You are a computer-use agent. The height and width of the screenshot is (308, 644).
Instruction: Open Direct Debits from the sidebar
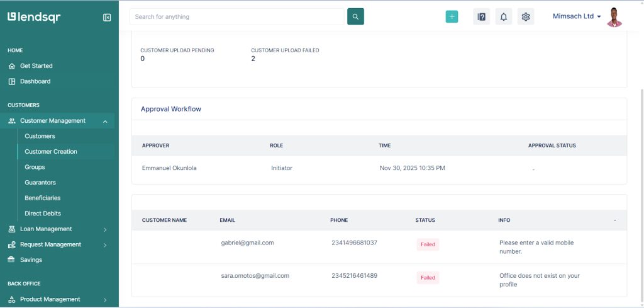[x=43, y=214]
